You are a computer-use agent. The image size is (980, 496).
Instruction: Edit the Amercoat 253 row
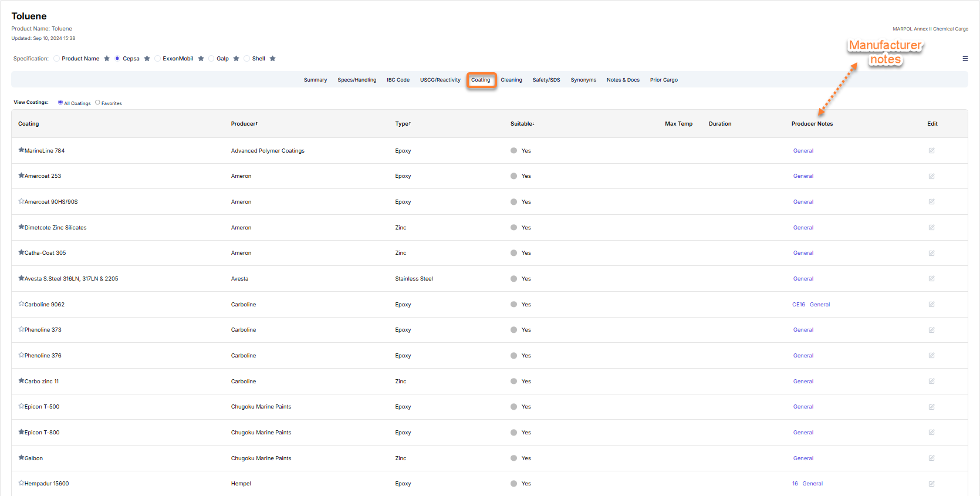tap(931, 176)
